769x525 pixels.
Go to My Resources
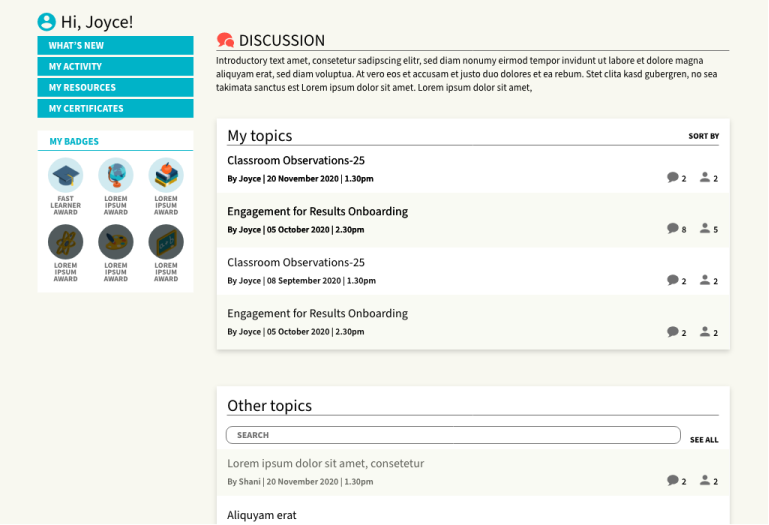(x=115, y=88)
